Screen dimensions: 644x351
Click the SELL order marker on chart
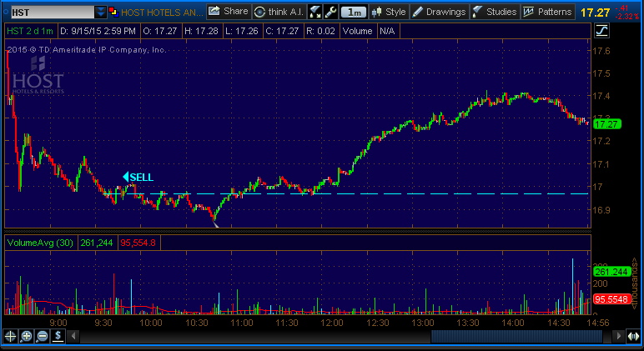tap(138, 178)
